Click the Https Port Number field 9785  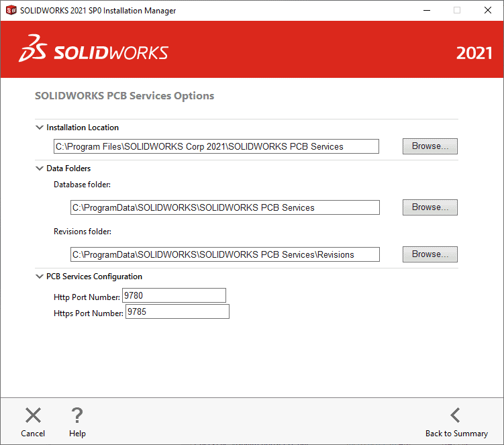(x=177, y=311)
